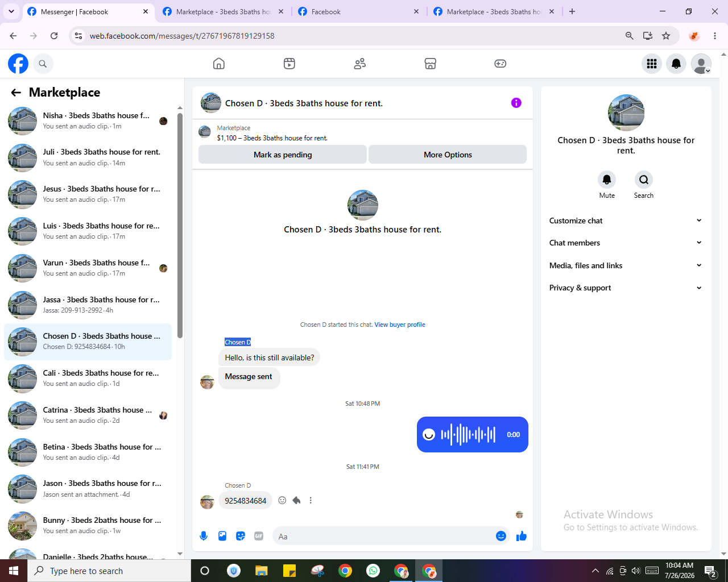728x582 pixels.
Task: Switch to the Facebook browser tab
Action: tap(358, 11)
